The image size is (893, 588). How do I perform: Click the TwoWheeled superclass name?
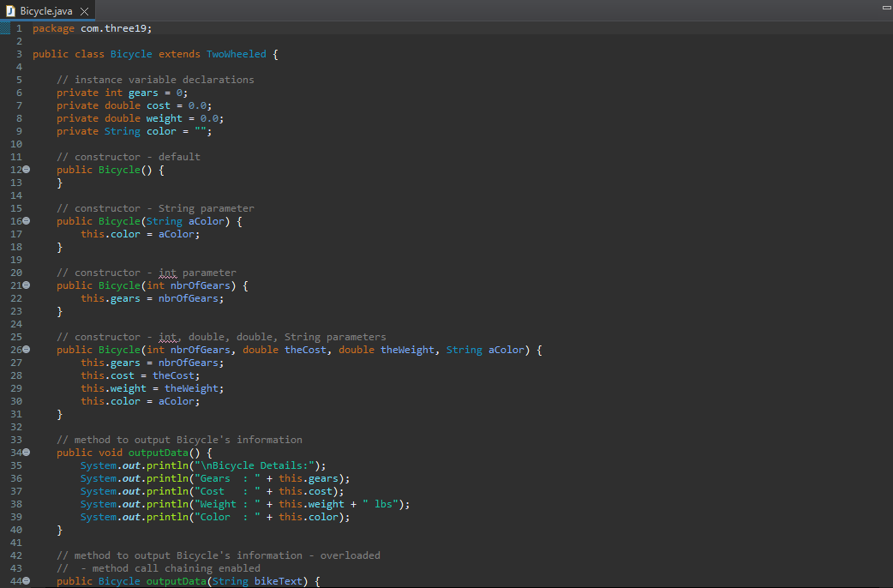[x=236, y=53]
